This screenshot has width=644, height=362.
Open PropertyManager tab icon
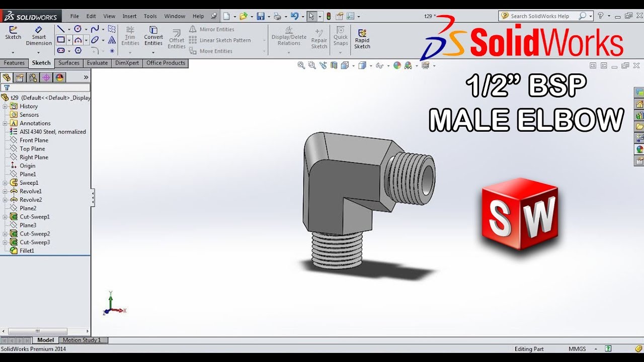click(x=20, y=77)
